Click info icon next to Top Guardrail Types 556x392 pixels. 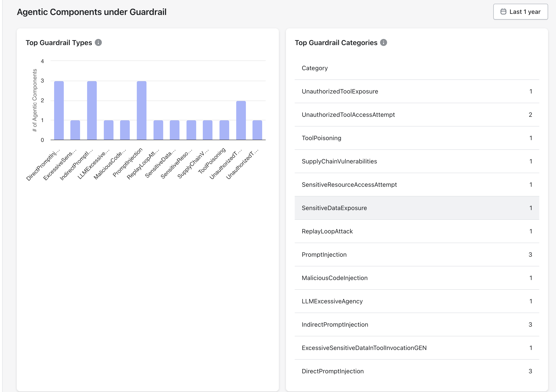click(98, 43)
